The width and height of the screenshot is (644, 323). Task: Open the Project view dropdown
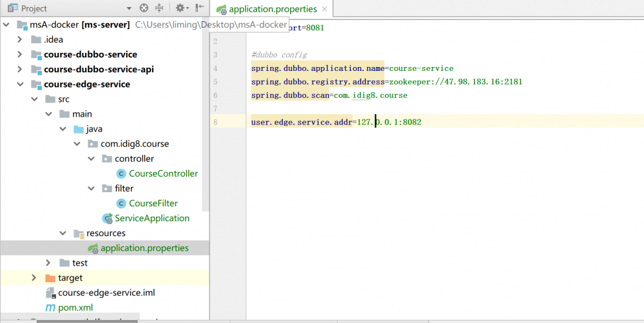coord(129,8)
